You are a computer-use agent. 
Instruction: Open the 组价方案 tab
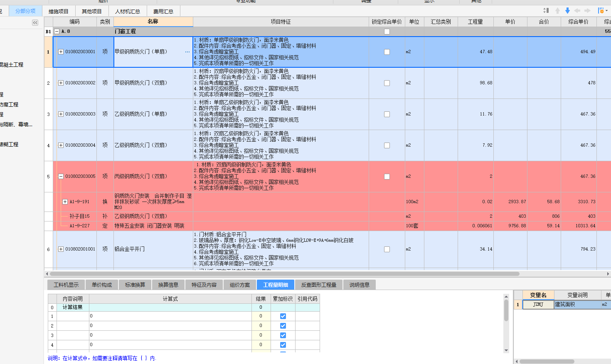click(x=240, y=285)
